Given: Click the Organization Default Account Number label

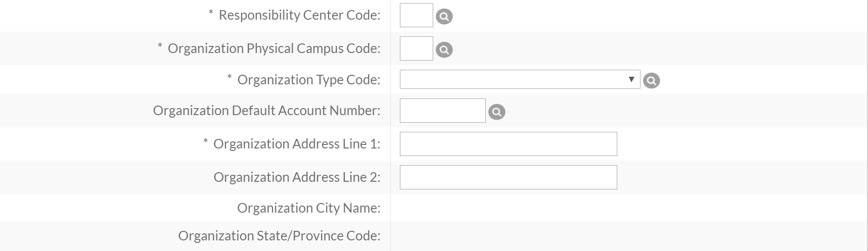Looking at the screenshot, I should point(267,111).
